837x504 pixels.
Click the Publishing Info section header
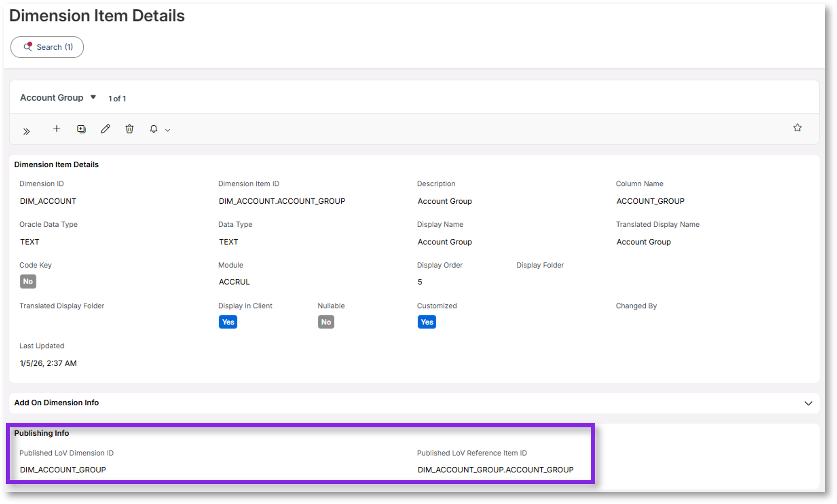(x=42, y=433)
